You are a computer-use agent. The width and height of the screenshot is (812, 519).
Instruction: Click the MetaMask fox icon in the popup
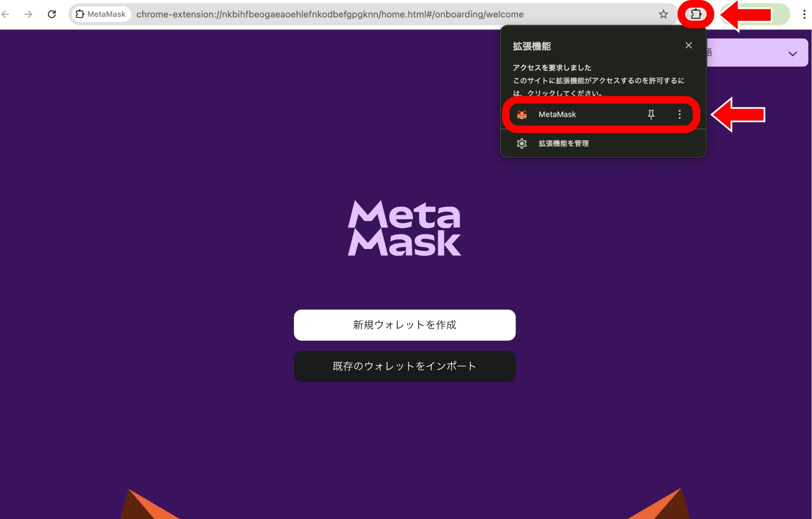522,114
